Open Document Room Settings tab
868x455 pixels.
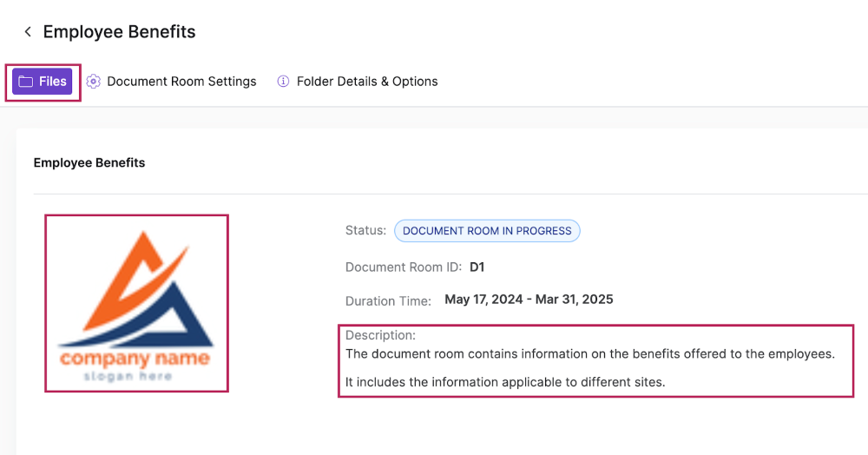pos(172,82)
